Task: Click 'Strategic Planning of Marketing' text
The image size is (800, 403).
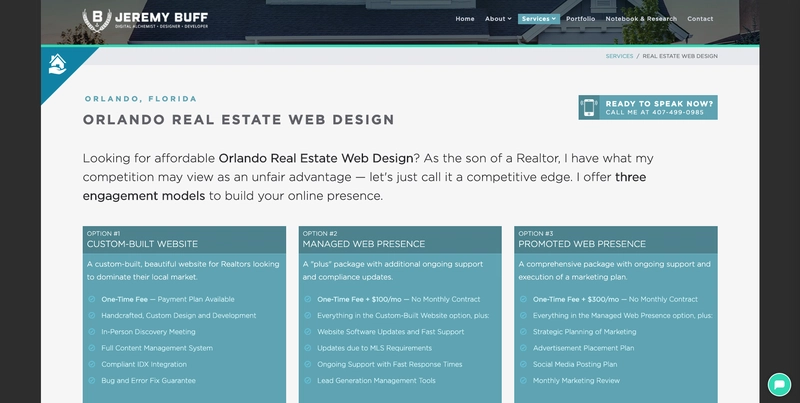Action: point(585,332)
